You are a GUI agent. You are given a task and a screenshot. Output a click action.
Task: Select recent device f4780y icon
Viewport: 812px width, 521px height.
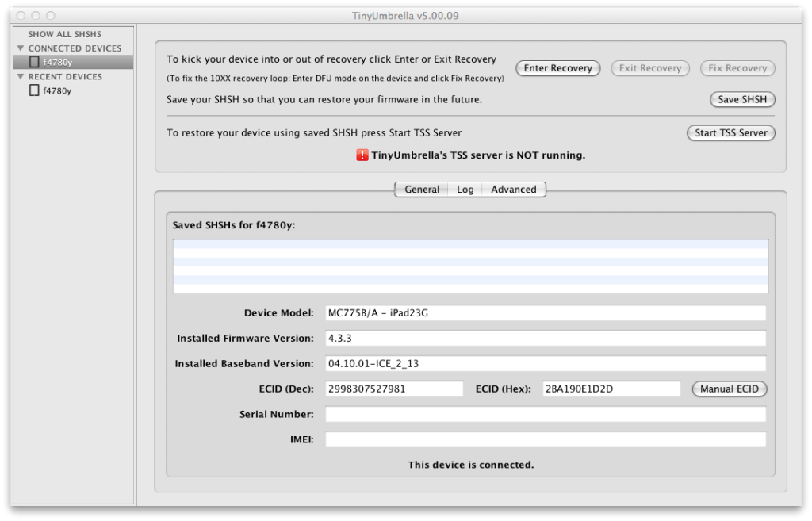point(34,90)
